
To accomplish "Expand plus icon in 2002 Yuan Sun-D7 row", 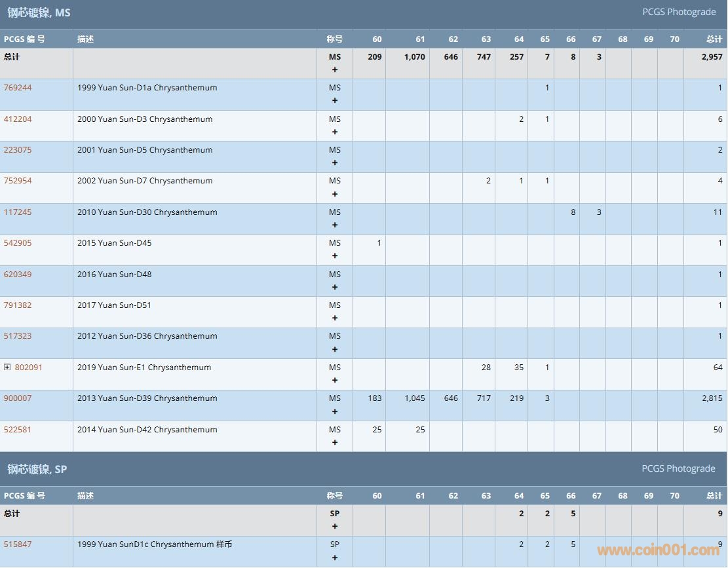I will (x=335, y=194).
